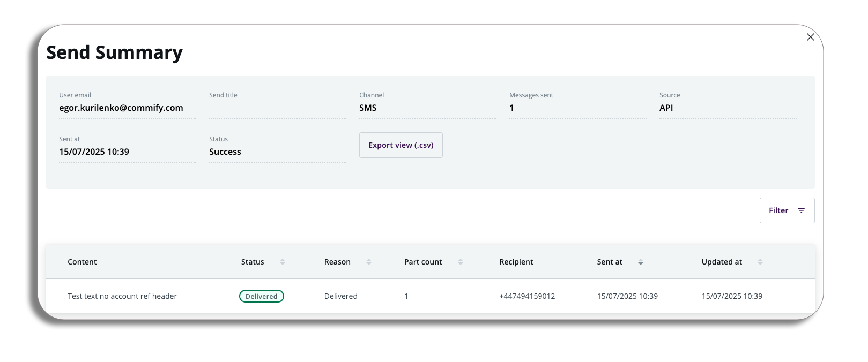
Task: Click the summary Sent at field value
Action: coord(94,152)
